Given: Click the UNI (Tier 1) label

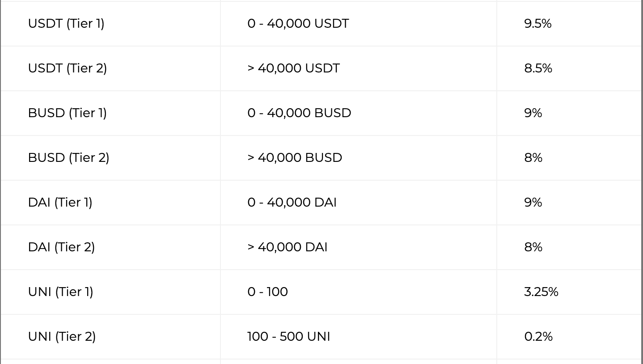Looking at the screenshot, I should 60,292.
